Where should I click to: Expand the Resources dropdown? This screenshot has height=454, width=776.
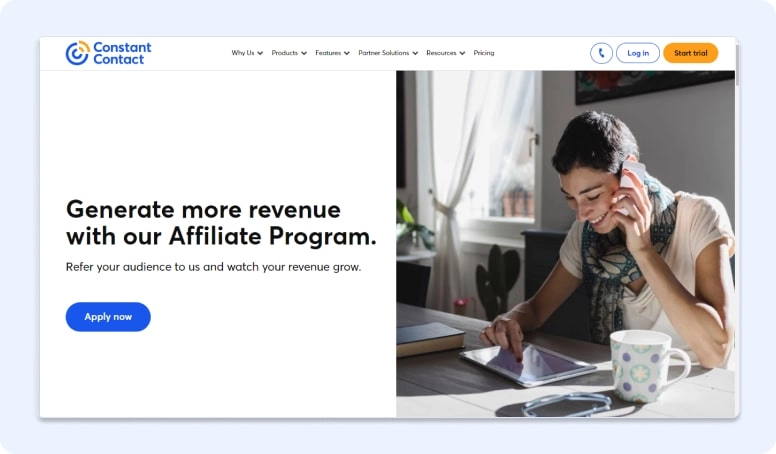[445, 53]
